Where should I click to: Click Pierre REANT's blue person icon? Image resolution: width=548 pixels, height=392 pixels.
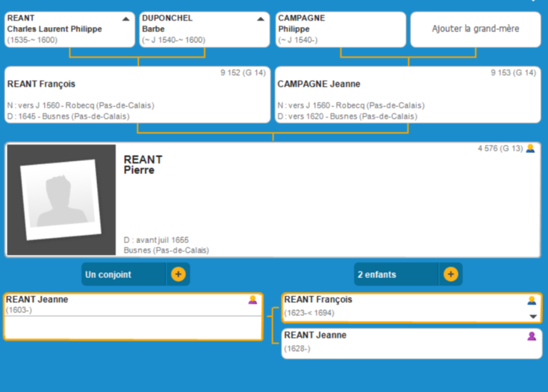point(530,148)
